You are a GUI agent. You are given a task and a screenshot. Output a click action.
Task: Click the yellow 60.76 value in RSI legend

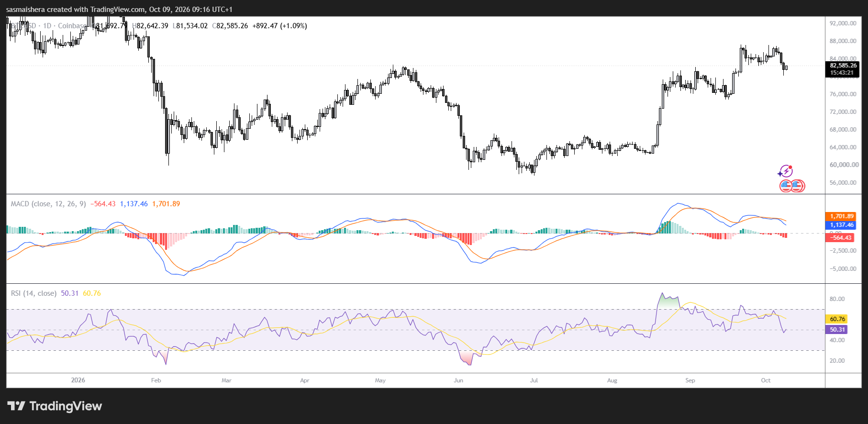click(x=92, y=293)
